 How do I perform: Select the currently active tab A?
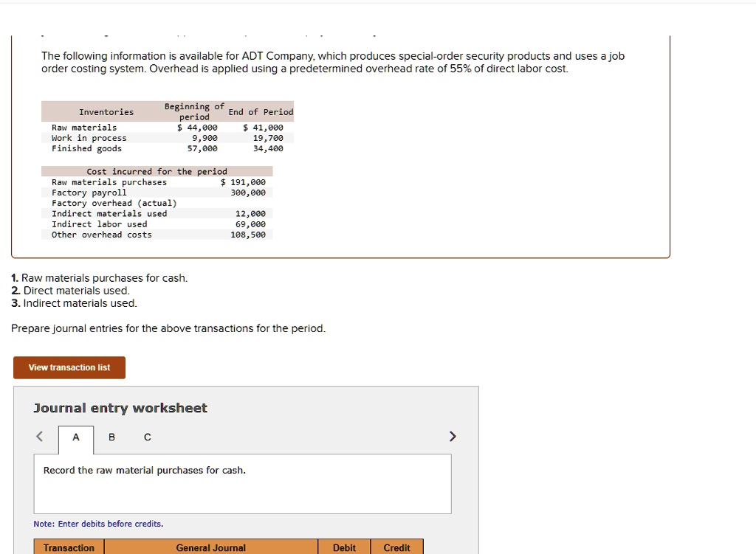tap(75, 437)
